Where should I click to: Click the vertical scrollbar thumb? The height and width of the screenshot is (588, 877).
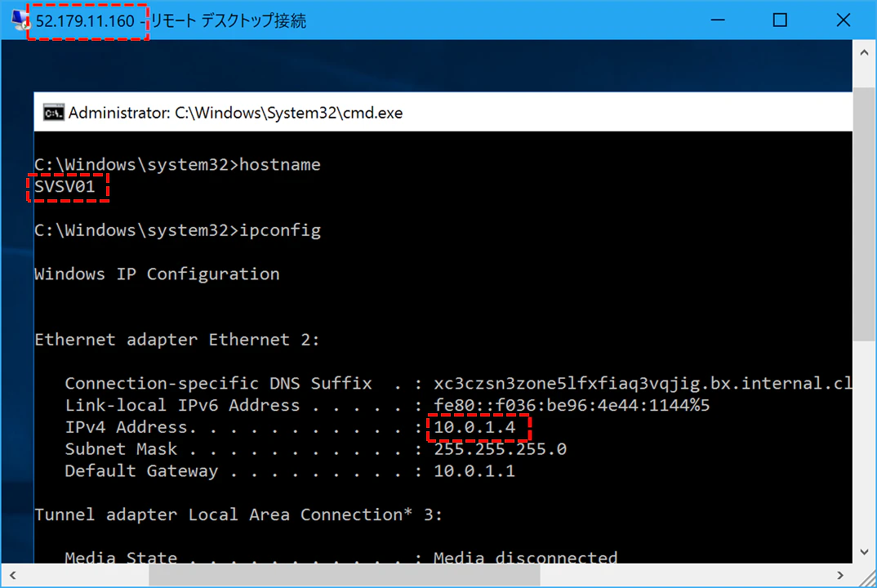[x=864, y=214]
